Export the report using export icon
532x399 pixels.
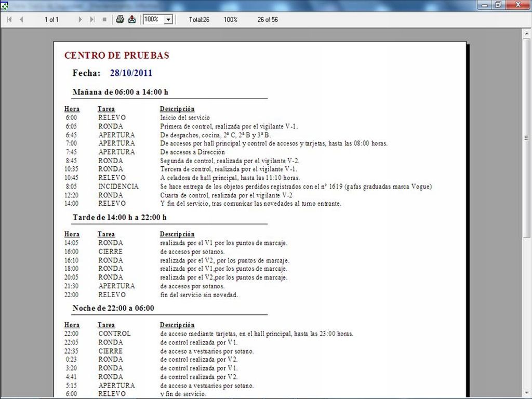132,19
